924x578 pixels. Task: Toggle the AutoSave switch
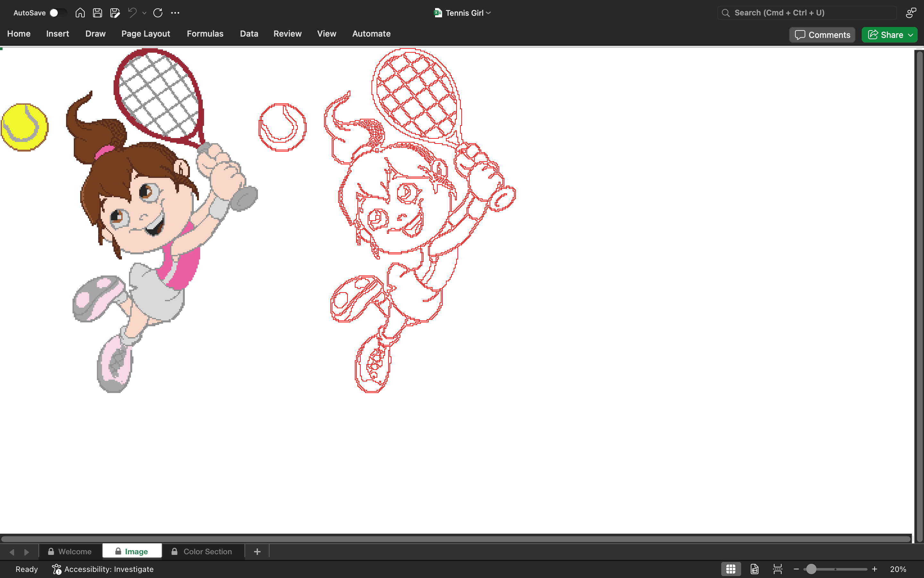click(58, 13)
